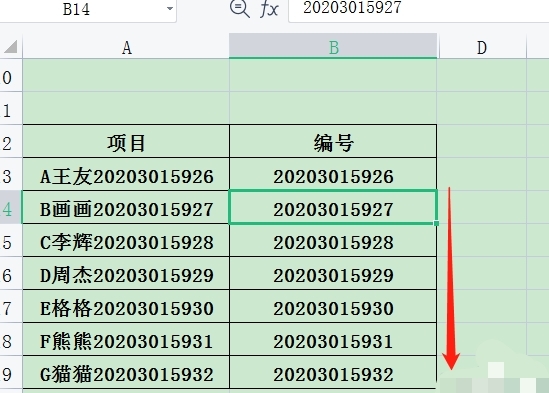Image resolution: width=549 pixels, height=393 pixels.
Task: Select the highlighted row header ending in 4
Action: pyautogui.click(x=11, y=208)
